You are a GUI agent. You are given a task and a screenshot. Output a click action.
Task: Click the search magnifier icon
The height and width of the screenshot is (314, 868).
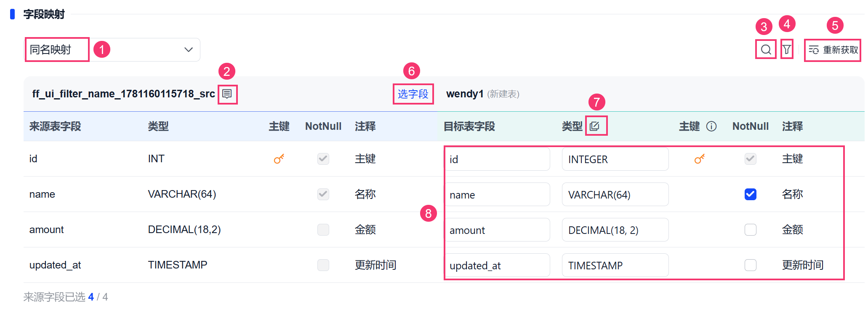[766, 50]
